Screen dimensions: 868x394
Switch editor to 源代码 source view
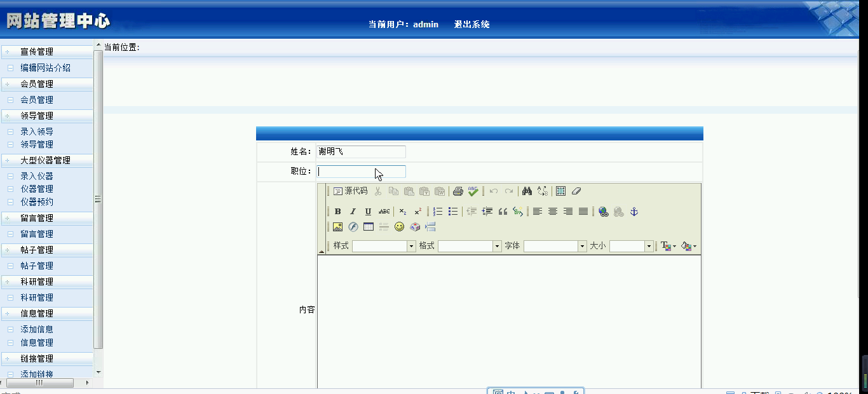(x=350, y=191)
